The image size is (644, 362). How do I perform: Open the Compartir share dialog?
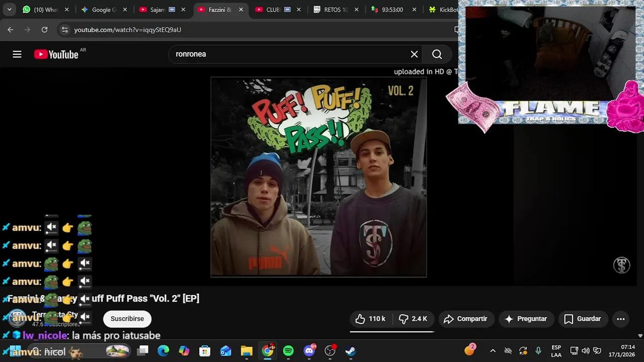click(x=466, y=319)
